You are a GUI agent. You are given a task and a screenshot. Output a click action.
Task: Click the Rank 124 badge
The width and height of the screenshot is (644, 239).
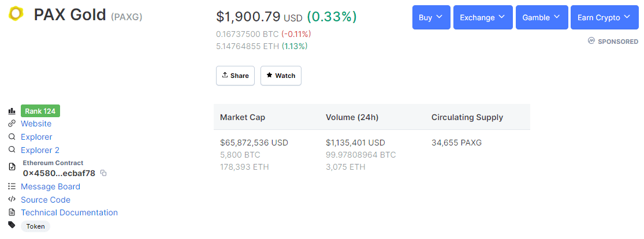(x=40, y=111)
